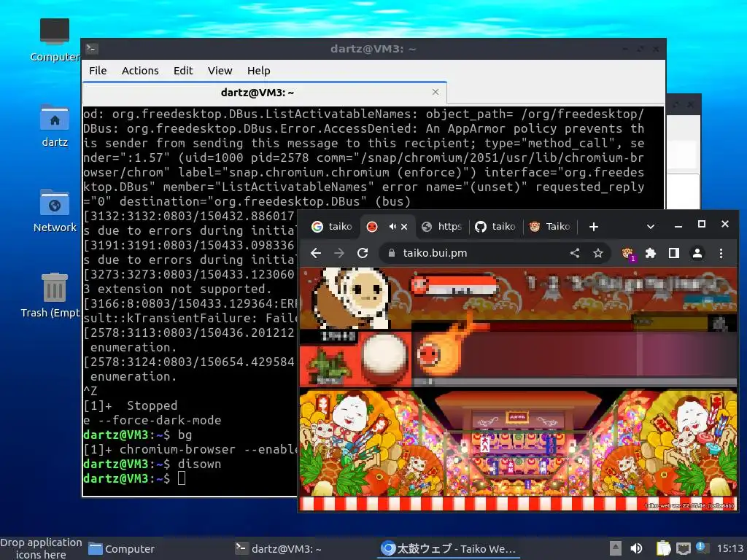747x560 pixels.
Task: Open the Chromium profile avatar
Action: [697, 253]
